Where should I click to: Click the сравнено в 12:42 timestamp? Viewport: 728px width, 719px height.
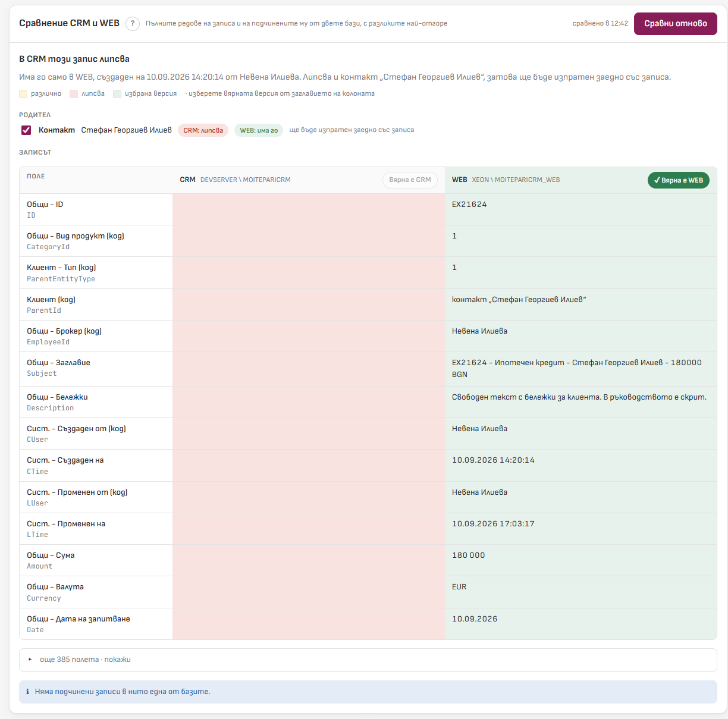pyautogui.click(x=600, y=24)
